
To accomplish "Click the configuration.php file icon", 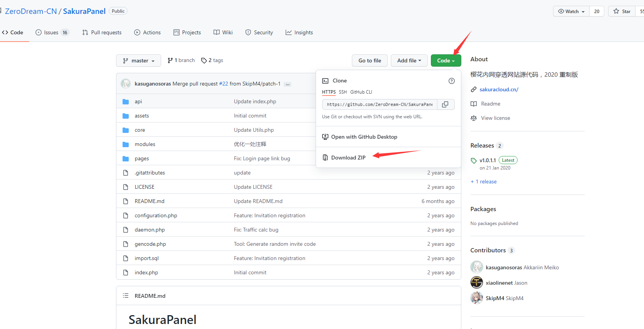I will pos(126,216).
